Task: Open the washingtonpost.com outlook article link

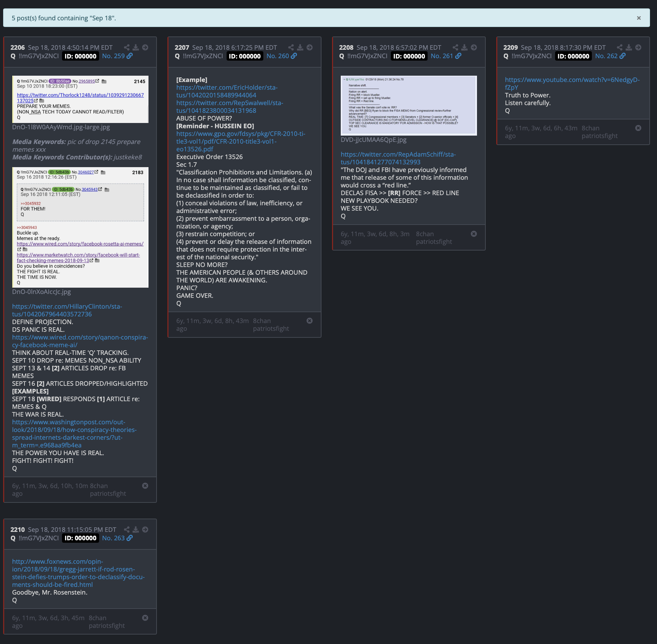Action: tap(74, 433)
